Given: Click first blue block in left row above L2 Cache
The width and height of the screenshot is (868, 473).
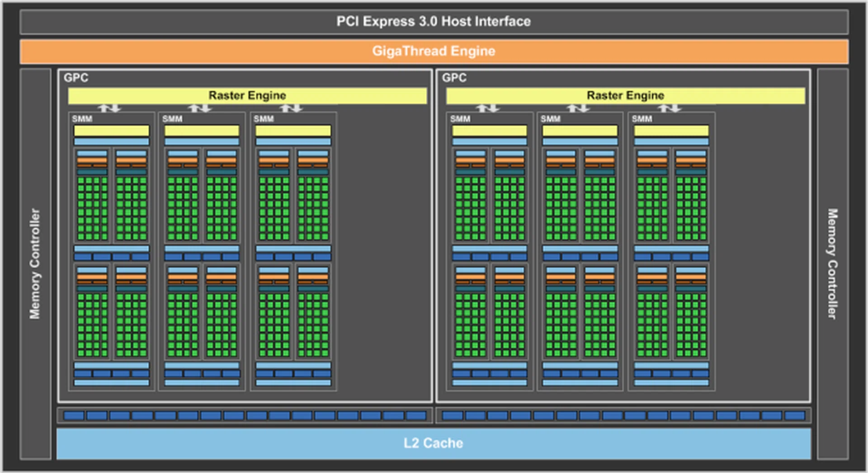Looking at the screenshot, I should pyautogui.click(x=74, y=416).
